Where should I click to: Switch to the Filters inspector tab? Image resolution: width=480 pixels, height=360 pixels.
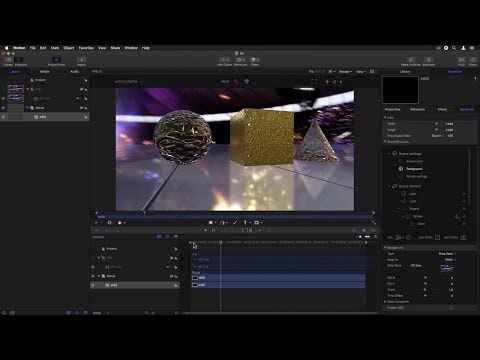442,109
